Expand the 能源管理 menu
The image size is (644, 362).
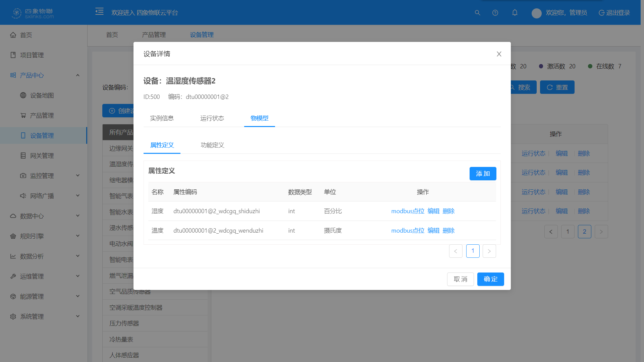tap(78, 296)
